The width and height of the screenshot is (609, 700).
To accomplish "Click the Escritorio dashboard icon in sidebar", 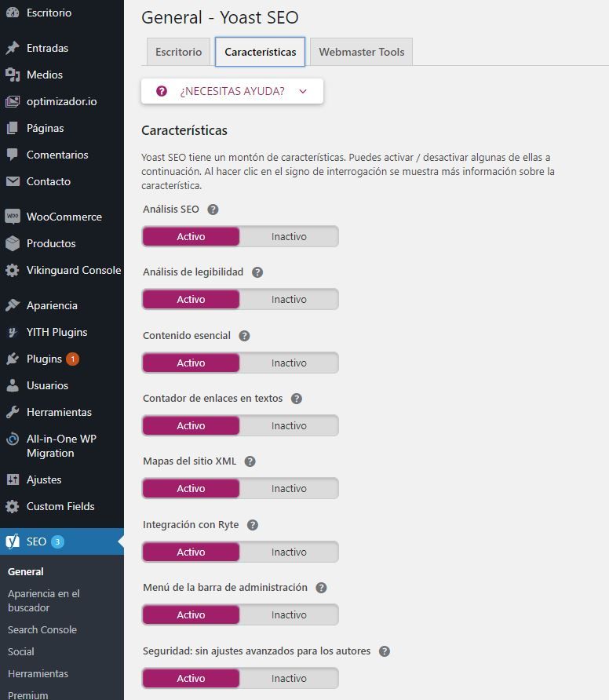I will click(13, 13).
